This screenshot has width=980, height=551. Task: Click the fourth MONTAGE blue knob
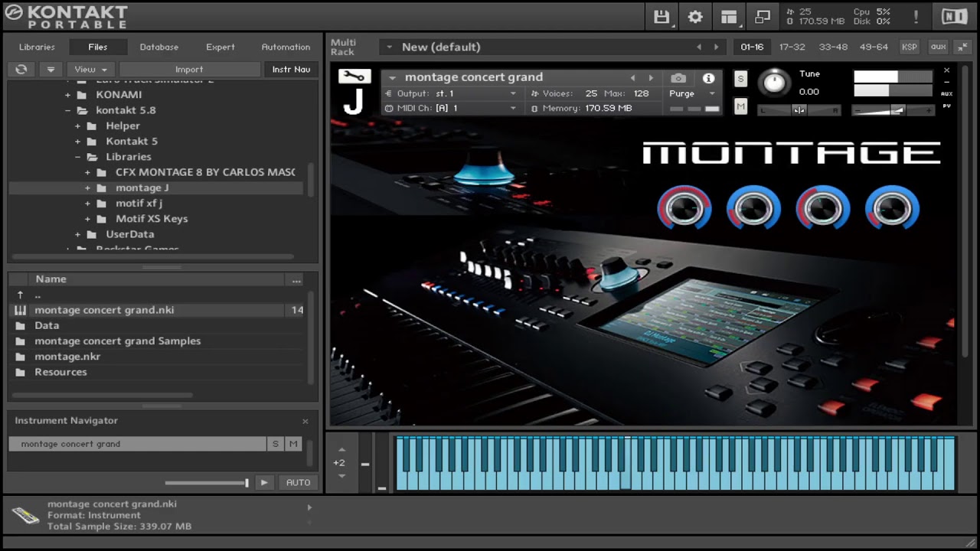(x=892, y=207)
